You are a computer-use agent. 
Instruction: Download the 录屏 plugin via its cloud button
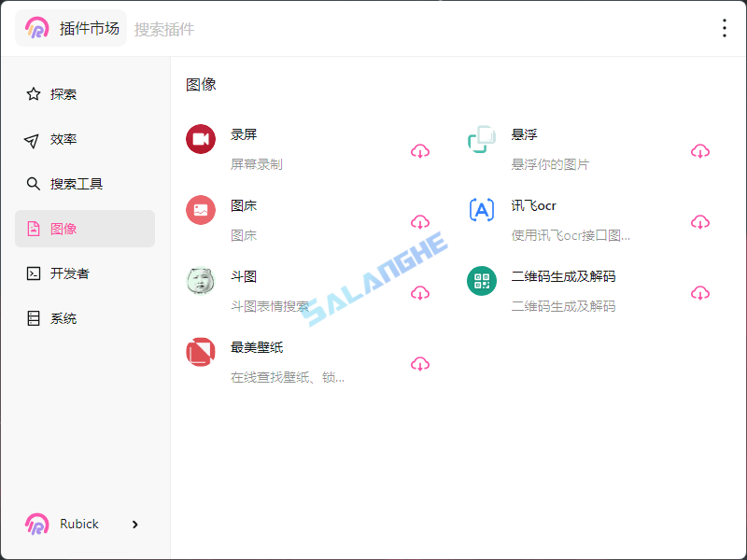[420, 150]
